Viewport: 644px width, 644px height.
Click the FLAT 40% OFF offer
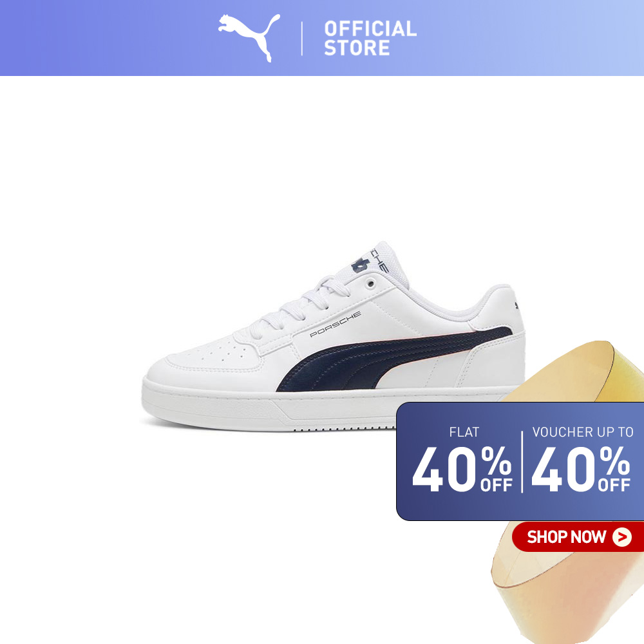(462, 460)
